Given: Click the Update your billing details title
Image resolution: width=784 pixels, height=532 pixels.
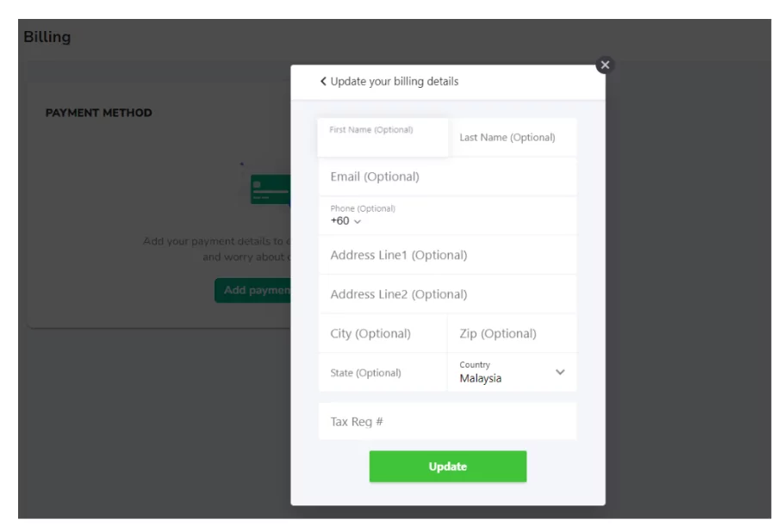Looking at the screenshot, I should 394,82.
